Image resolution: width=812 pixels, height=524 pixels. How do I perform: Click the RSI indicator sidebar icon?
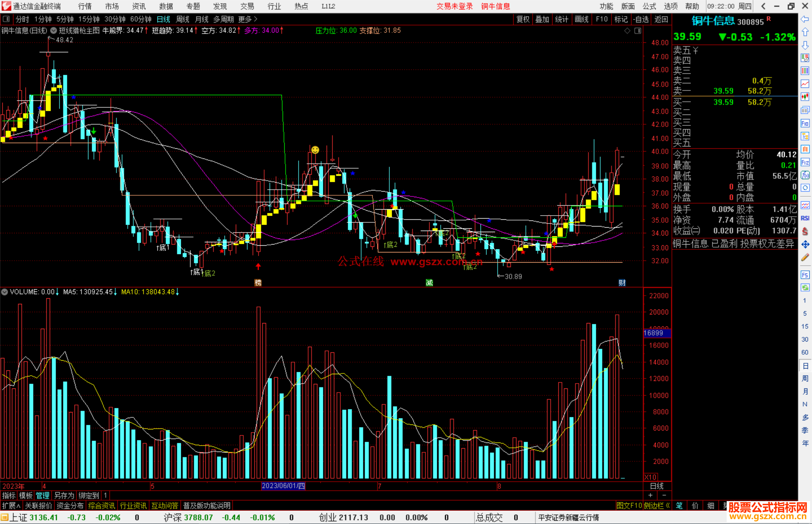805,218
